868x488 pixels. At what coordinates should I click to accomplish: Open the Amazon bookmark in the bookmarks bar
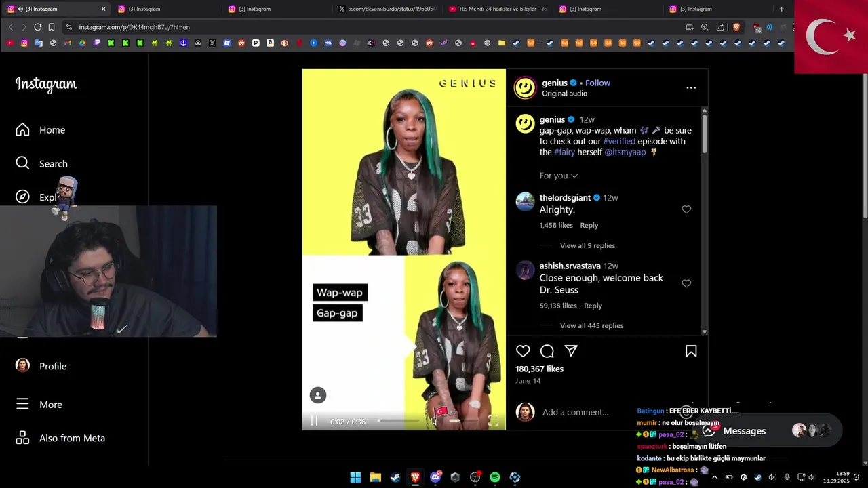(x=270, y=43)
